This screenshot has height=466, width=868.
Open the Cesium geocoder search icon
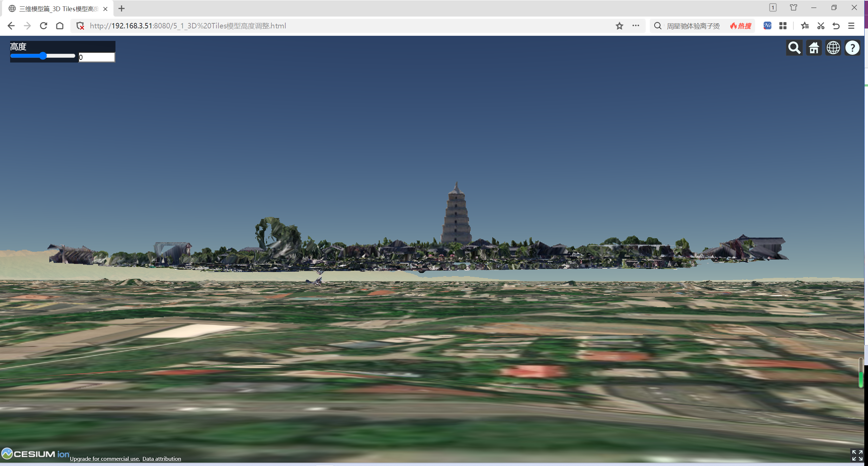794,48
